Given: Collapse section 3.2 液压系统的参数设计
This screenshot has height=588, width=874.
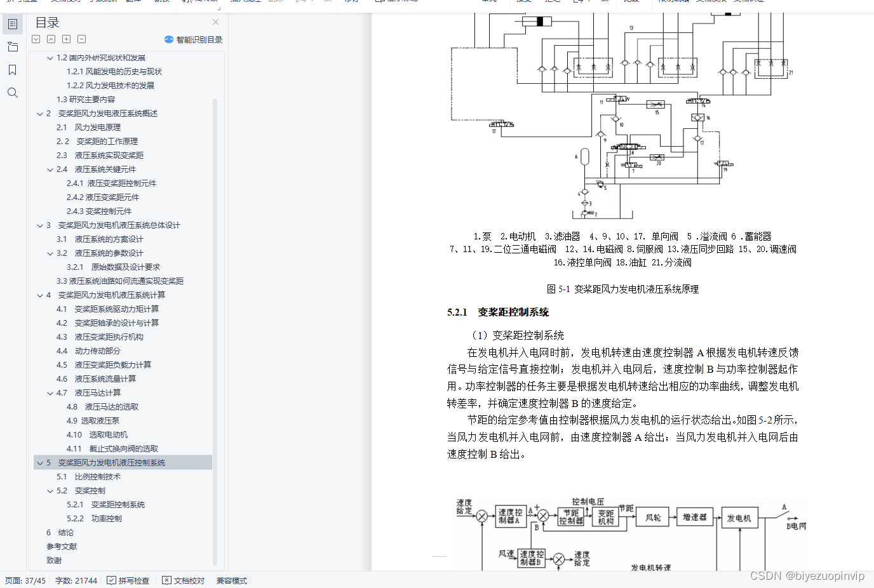Looking at the screenshot, I should tap(50, 253).
